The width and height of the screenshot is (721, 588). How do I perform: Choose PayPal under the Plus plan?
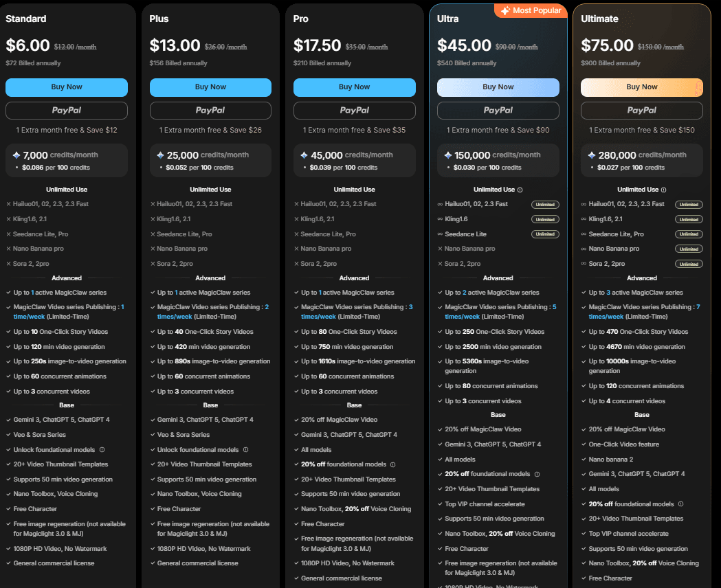coord(210,110)
